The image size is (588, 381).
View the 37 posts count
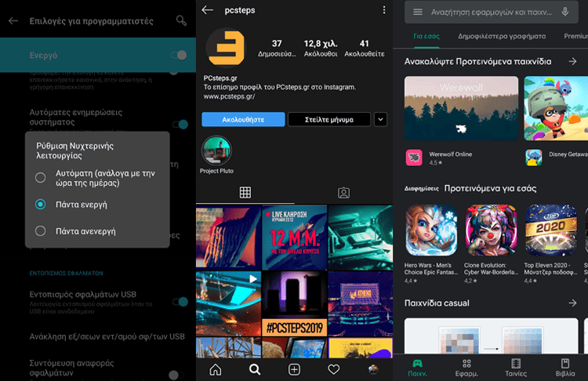[277, 48]
